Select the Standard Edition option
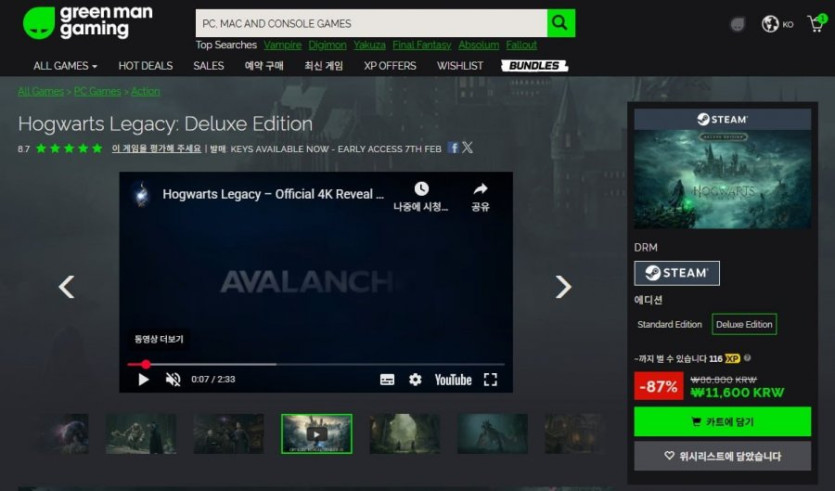This screenshot has height=491, width=835. coord(669,325)
